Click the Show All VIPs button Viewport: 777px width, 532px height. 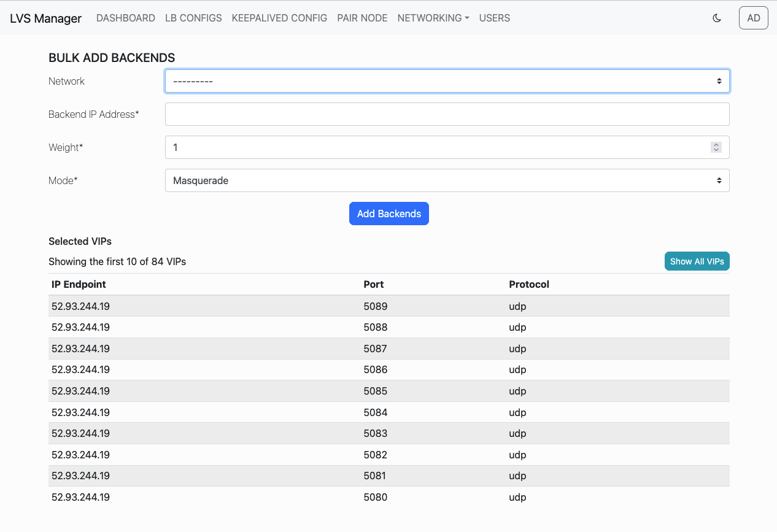(x=697, y=261)
